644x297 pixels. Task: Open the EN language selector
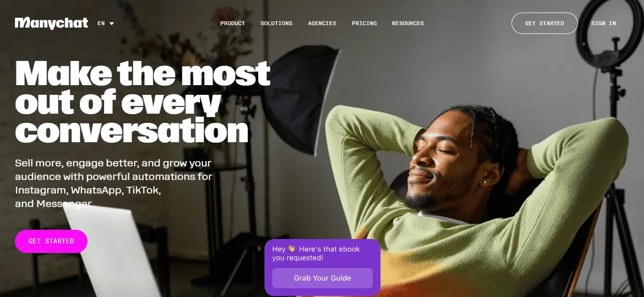[x=105, y=23]
